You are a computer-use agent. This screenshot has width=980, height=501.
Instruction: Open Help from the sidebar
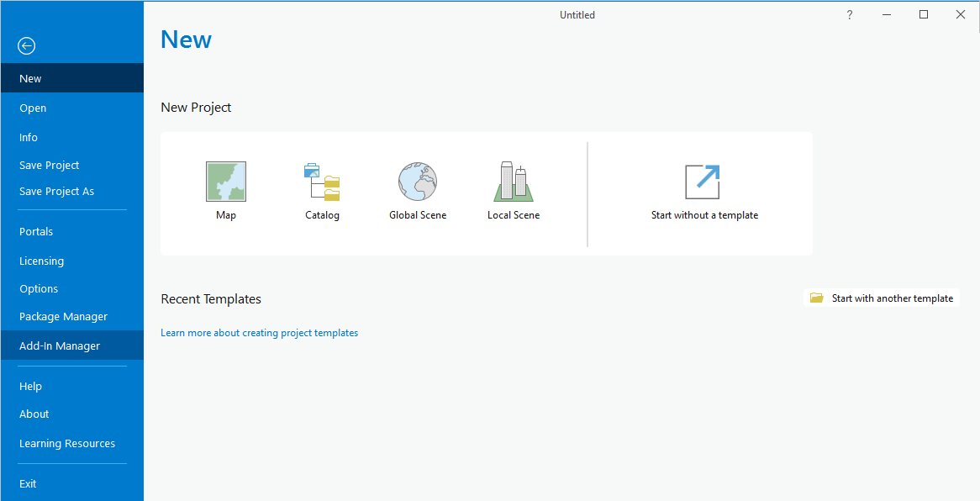72,386
